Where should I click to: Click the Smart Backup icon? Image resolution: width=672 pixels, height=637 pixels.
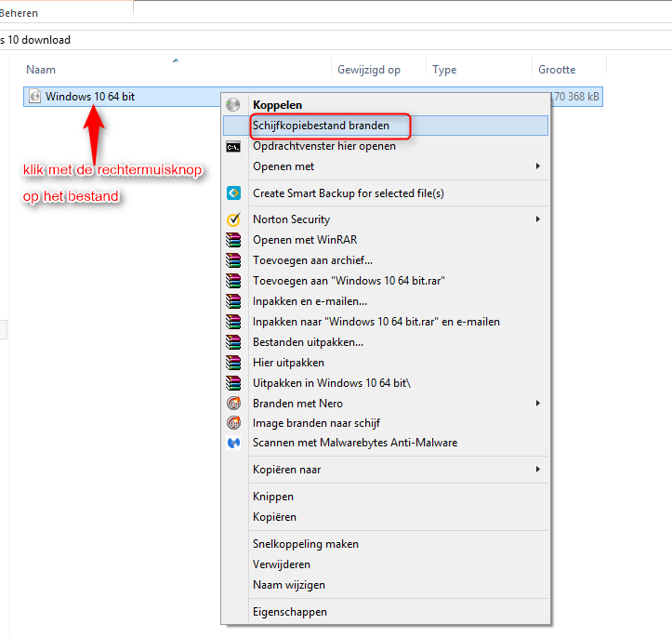[233, 193]
